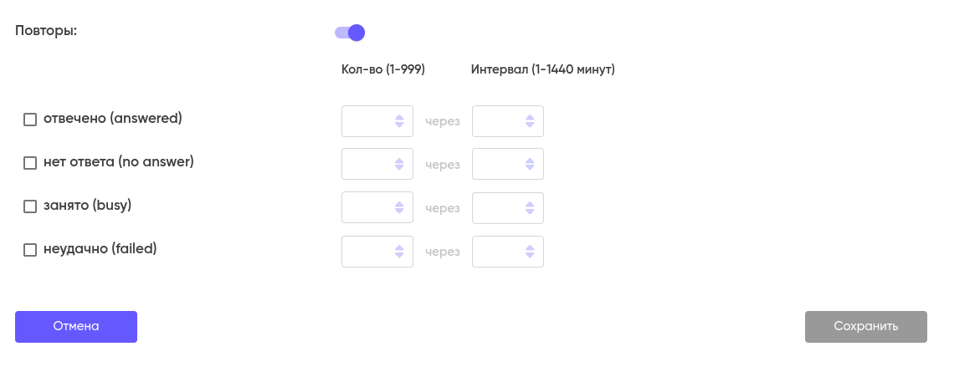Focus the count field for неудачно row

(367, 252)
